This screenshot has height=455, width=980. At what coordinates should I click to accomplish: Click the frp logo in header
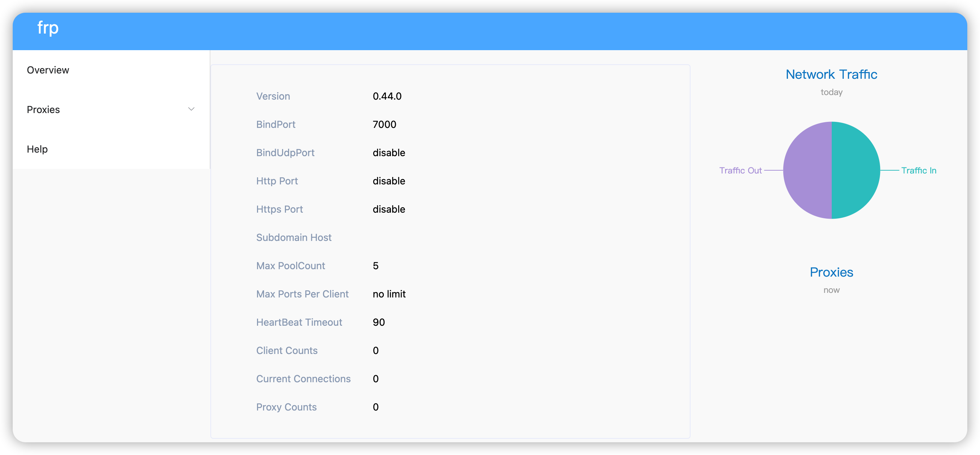(48, 28)
